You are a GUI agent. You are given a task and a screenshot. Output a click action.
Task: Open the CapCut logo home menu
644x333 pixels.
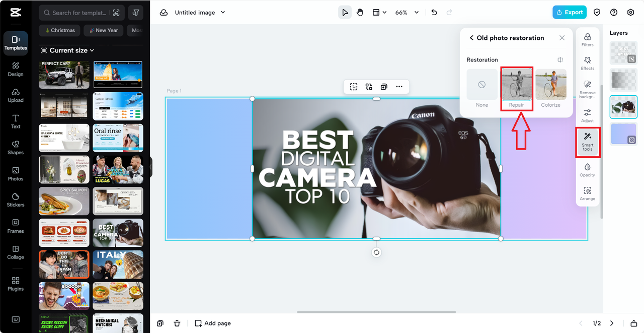[x=15, y=13]
